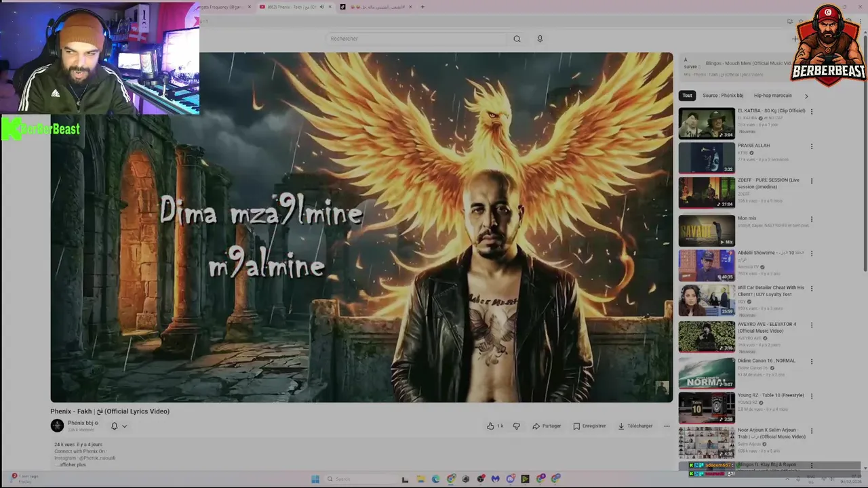The width and height of the screenshot is (868, 488).
Task: Save video with Enregistrer button
Action: tap(589, 426)
